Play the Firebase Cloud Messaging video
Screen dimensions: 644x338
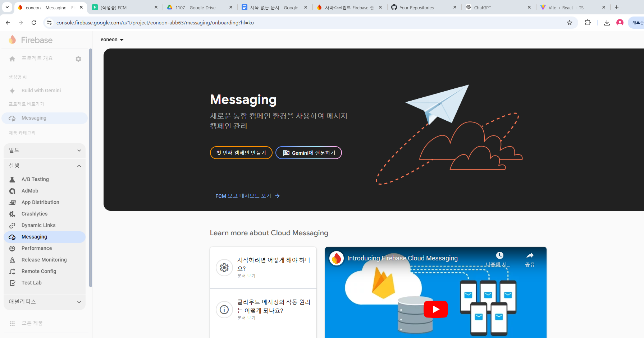436,309
